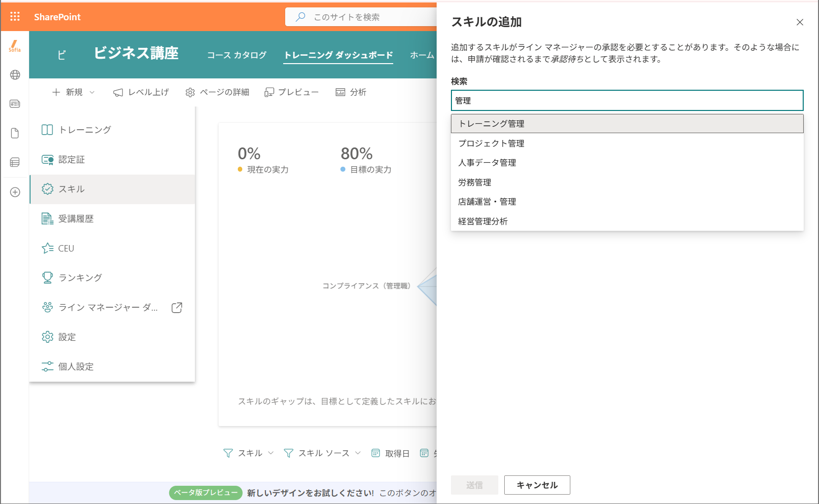Select 店舗運営・管理 from the suggestions
Viewport: 819px width, 504px height.
[x=627, y=202]
